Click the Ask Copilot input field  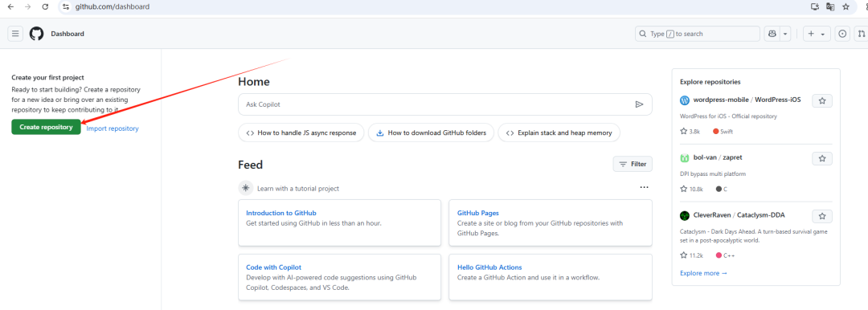(x=445, y=104)
